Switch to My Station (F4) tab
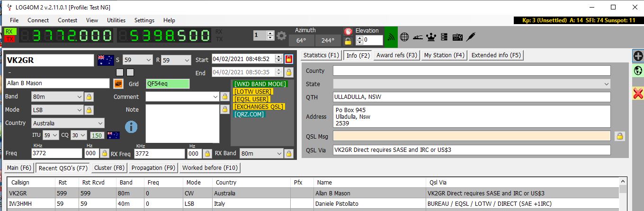The image size is (644, 211). pos(444,55)
